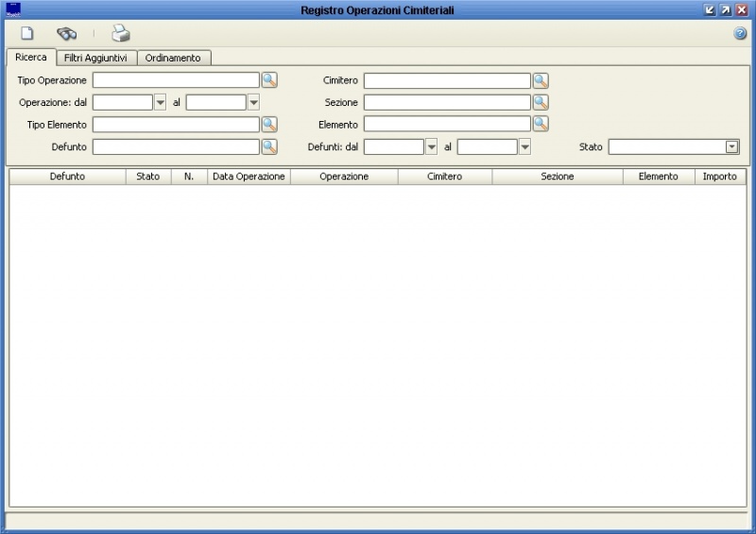
Task: Open the Defunti al date dropdown
Action: 524,146
